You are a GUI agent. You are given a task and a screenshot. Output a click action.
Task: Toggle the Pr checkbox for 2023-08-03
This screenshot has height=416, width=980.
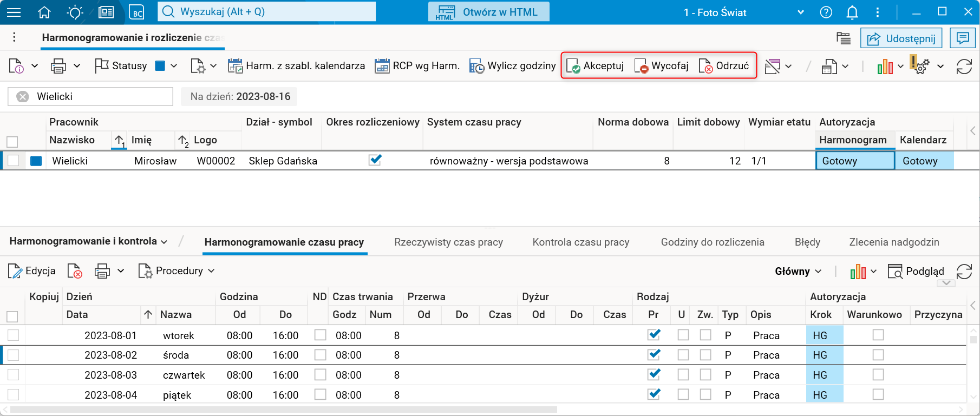654,374
